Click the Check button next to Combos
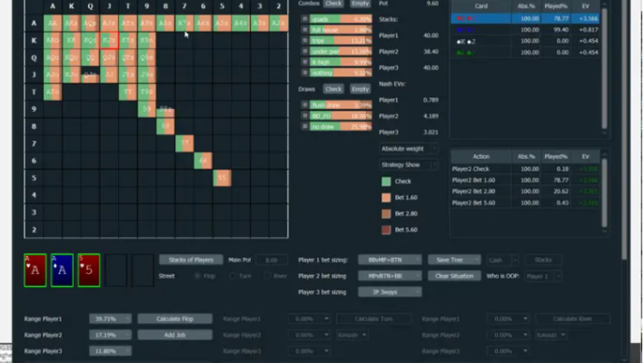Viewport: 644px width, 363px height. (x=333, y=4)
